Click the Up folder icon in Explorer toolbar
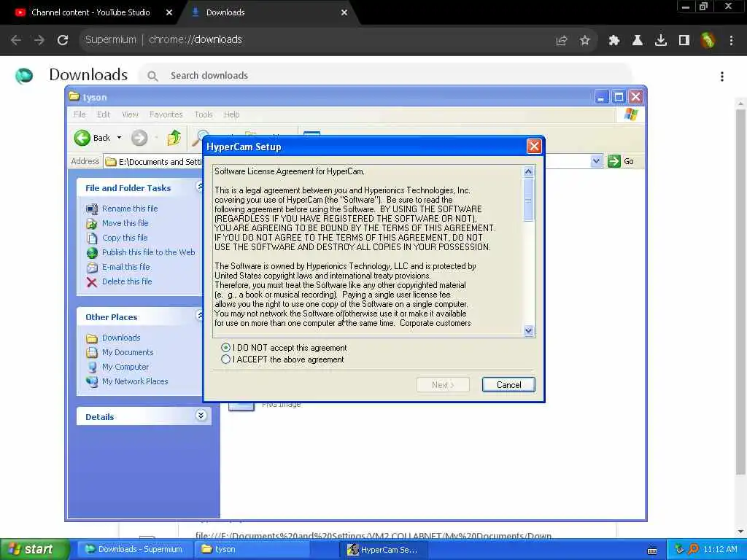Viewport: 747px width, 560px height. click(x=174, y=138)
